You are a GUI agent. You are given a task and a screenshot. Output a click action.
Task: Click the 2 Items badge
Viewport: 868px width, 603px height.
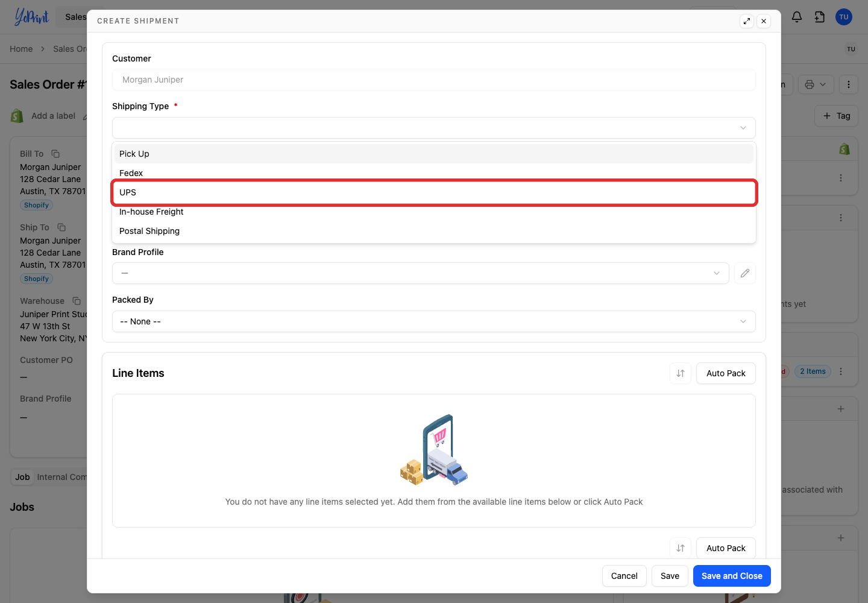[x=813, y=371]
